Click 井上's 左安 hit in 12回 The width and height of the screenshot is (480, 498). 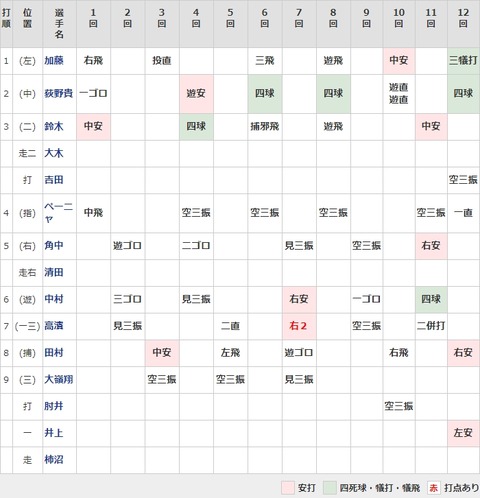pos(463,433)
